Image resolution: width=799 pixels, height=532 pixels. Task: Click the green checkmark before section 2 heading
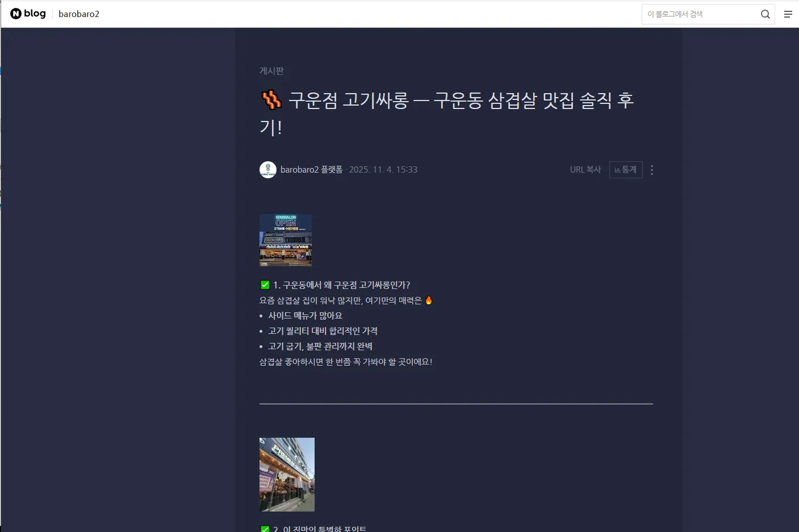point(264,528)
